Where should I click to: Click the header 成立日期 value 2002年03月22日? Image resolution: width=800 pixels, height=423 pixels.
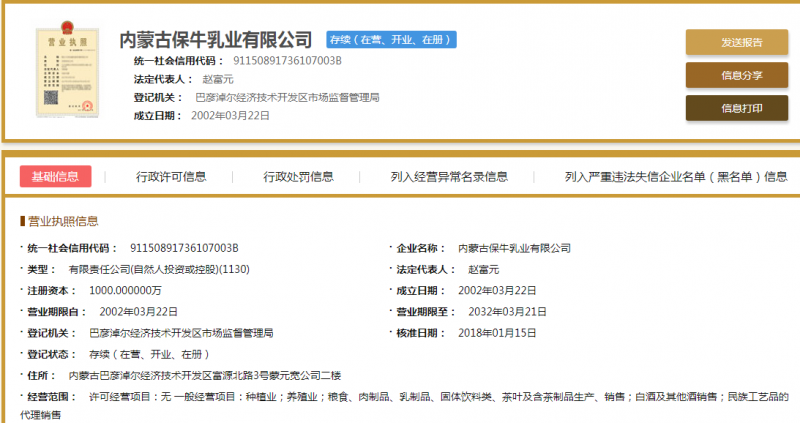(x=231, y=116)
